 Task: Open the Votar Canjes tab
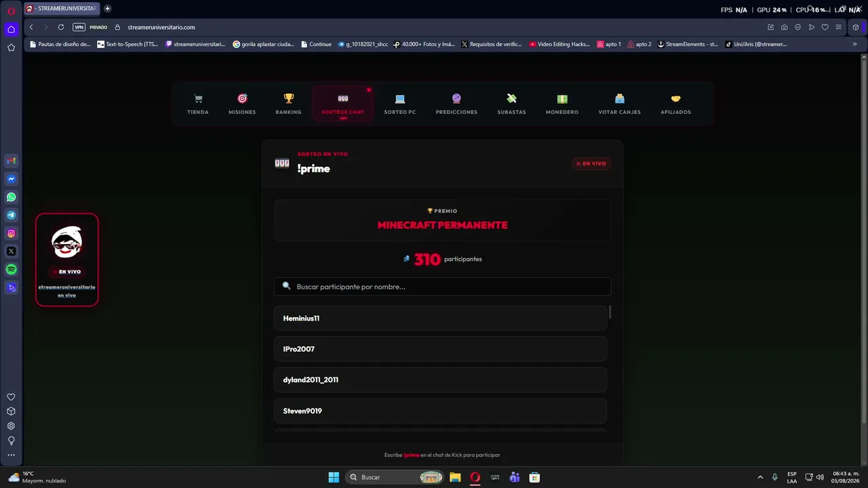(619, 104)
